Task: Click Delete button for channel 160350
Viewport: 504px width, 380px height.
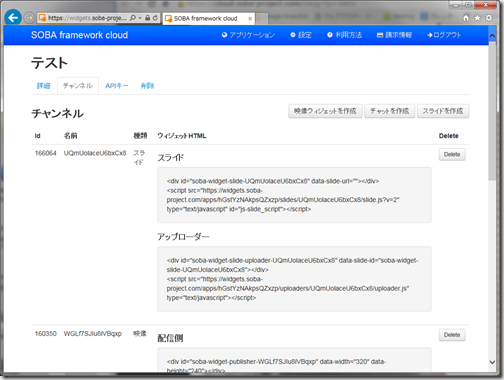Action: [x=452, y=335]
